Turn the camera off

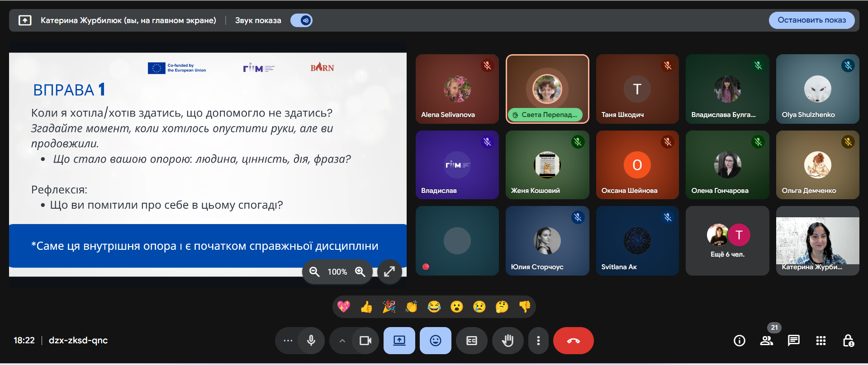pyautogui.click(x=365, y=341)
